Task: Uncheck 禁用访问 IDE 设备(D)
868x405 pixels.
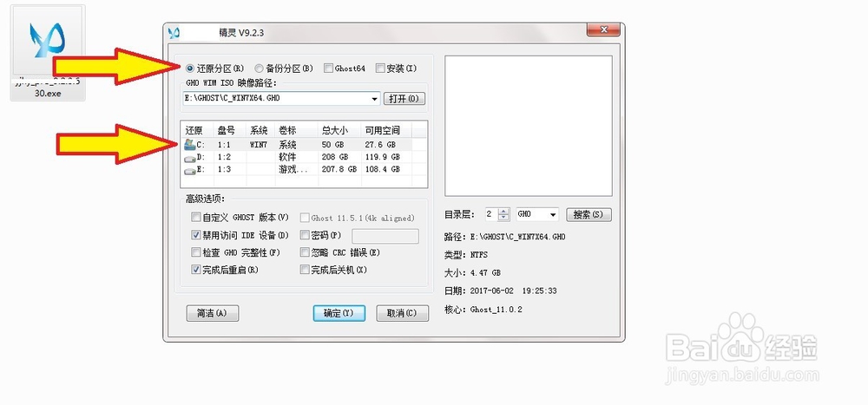Action: (195, 235)
